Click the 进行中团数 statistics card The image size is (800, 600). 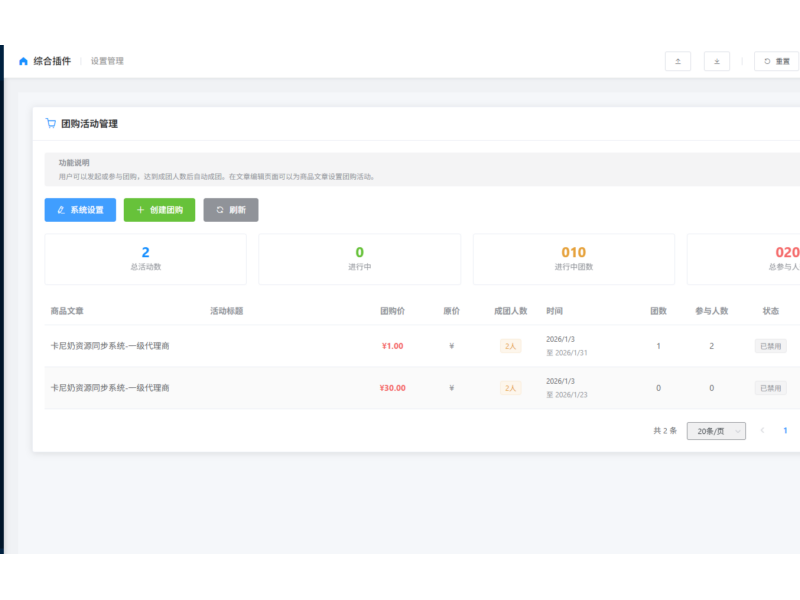(x=573, y=259)
